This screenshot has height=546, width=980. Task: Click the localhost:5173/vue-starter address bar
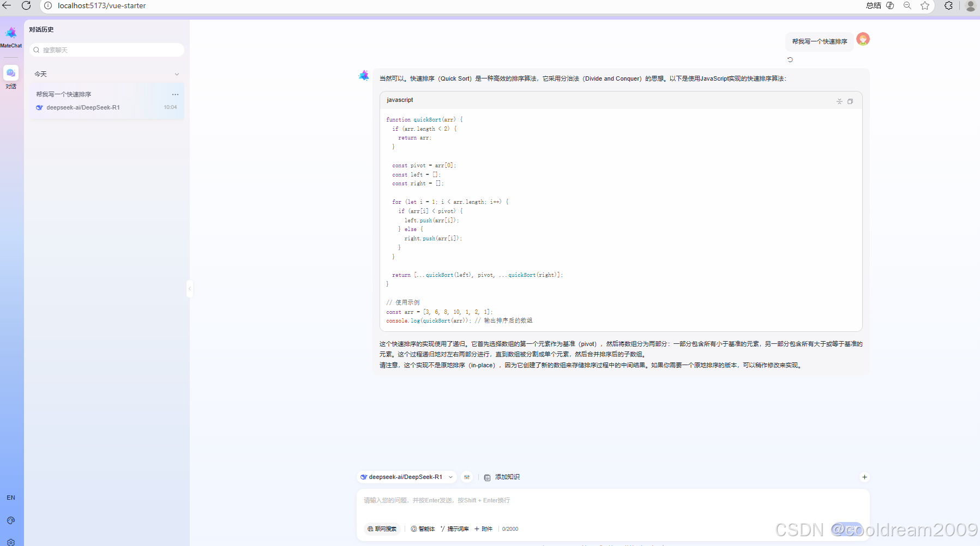click(101, 5)
